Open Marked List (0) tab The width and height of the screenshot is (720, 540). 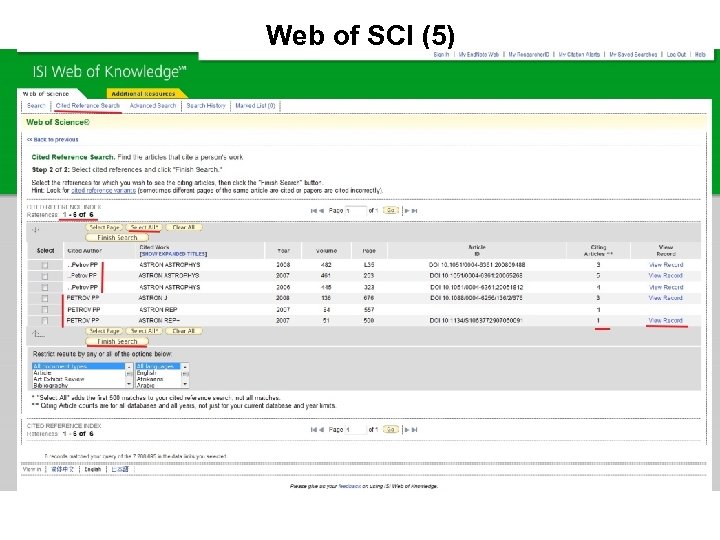[x=255, y=106]
